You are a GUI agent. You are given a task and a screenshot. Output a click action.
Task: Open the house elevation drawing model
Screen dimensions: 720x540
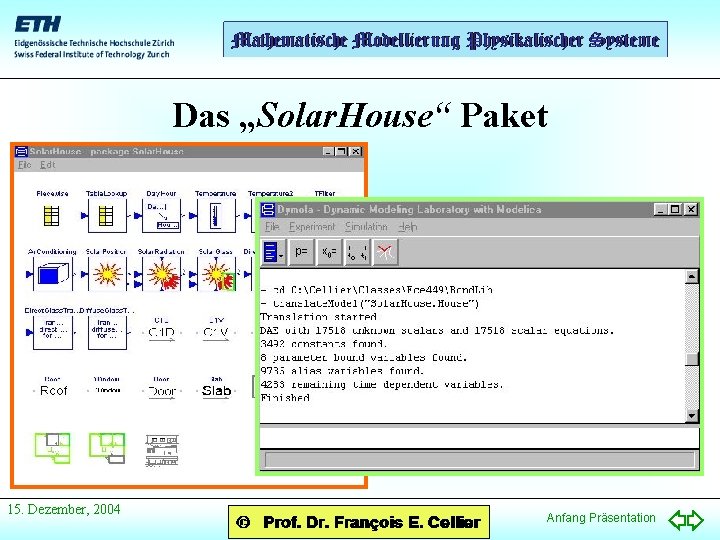click(162, 450)
